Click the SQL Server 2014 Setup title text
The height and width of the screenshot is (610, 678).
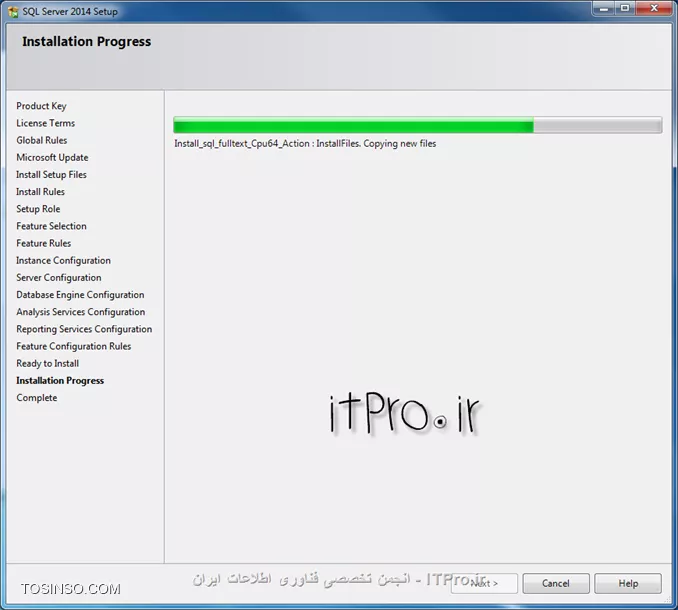click(70, 12)
